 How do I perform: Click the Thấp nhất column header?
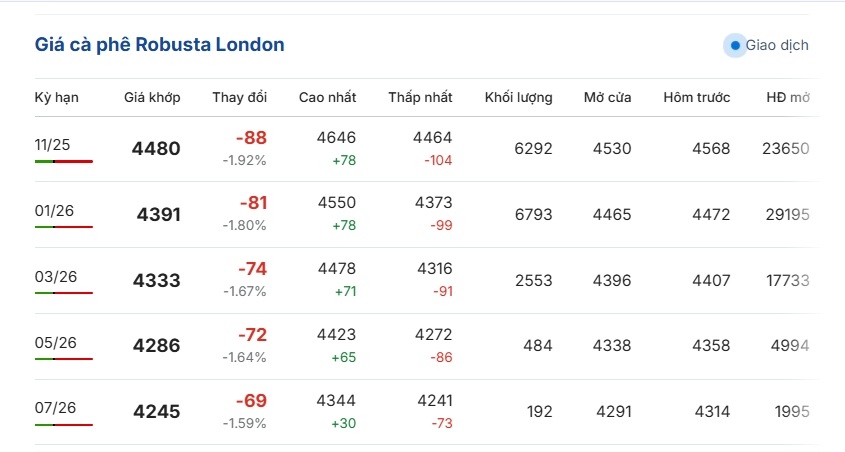pyautogui.click(x=420, y=97)
